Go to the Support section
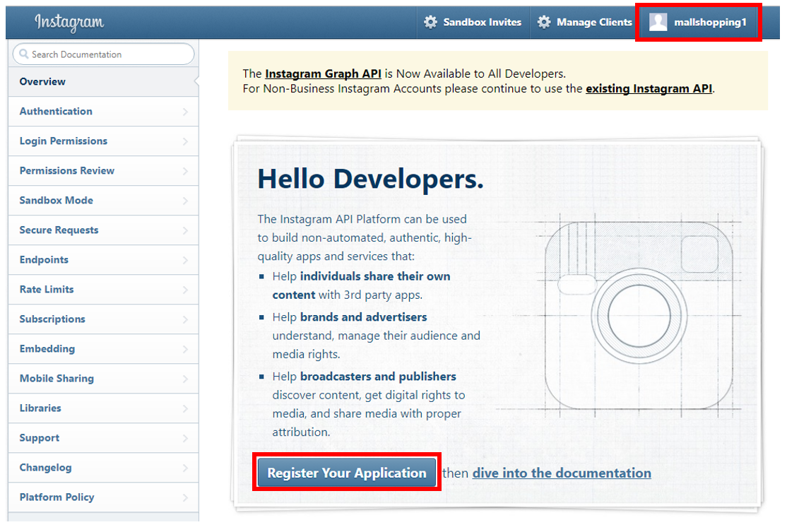Image resolution: width=787 pixels, height=532 pixels. coord(103,437)
